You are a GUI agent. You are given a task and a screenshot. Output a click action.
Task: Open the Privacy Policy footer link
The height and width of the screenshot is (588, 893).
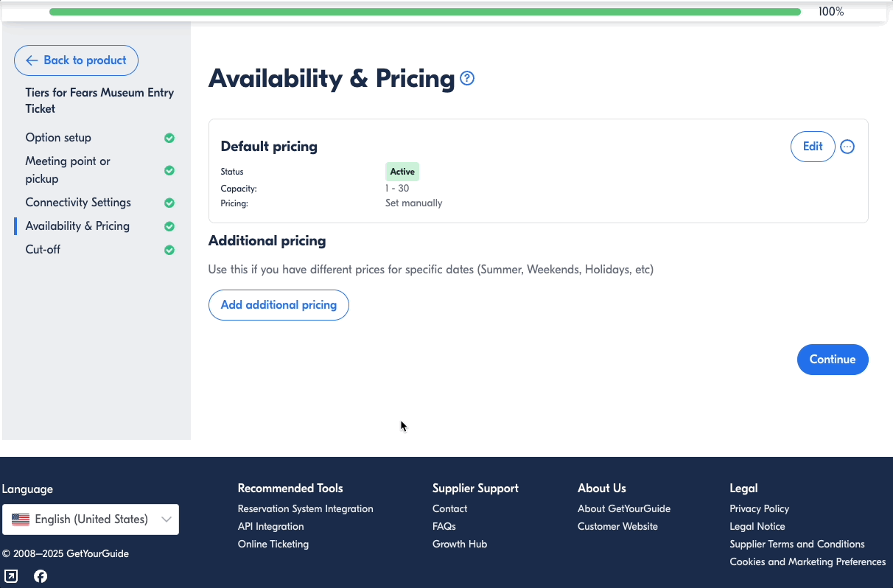pos(759,509)
